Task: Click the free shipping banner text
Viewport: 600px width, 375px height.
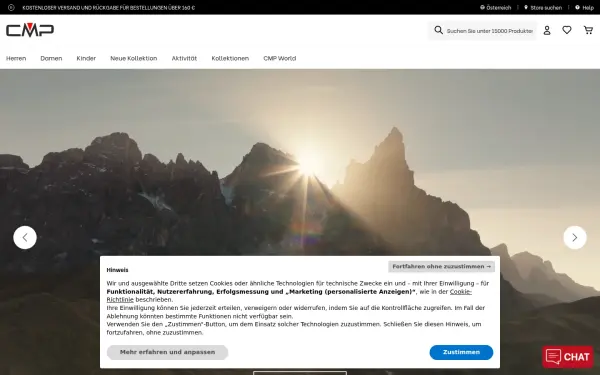Action: tap(109, 8)
